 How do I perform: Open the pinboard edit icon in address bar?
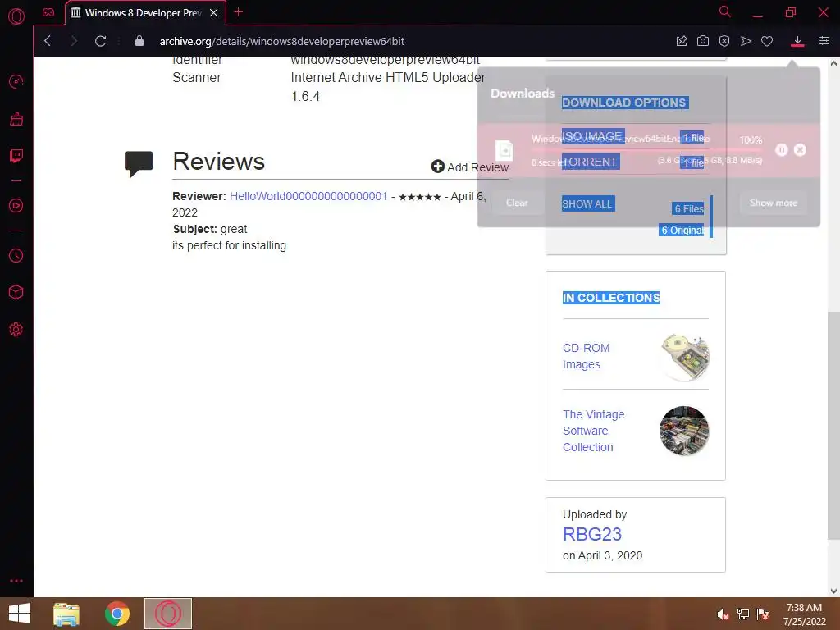(682, 41)
